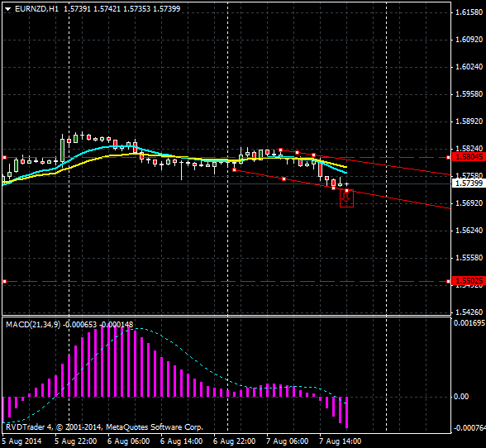Click the 1.60240 price scale value
This screenshot has height=448, width=486.
pyautogui.click(x=469, y=67)
